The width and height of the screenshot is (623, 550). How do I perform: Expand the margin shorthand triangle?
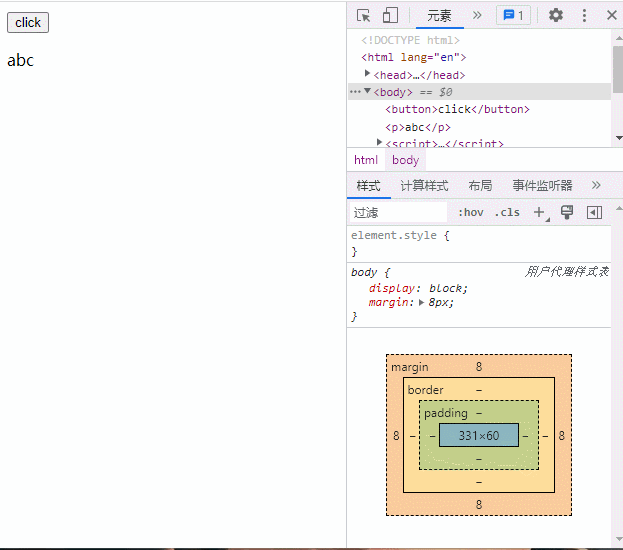[x=422, y=302]
